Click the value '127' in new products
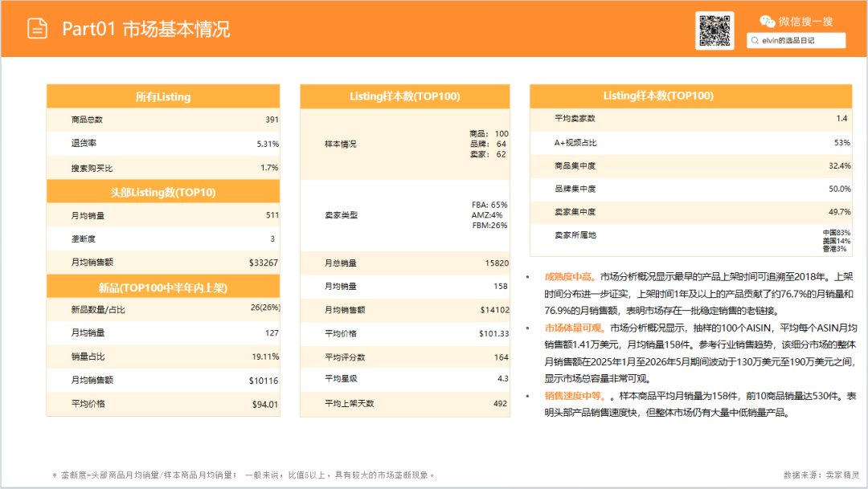The width and height of the screenshot is (868, 489). [x=272, y=333]
